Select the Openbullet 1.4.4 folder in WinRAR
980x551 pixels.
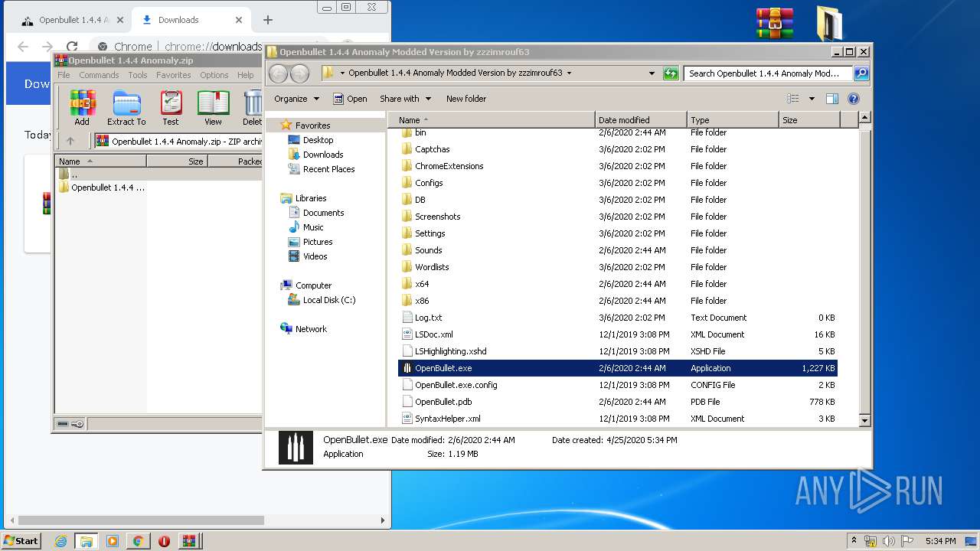point(102,187)
